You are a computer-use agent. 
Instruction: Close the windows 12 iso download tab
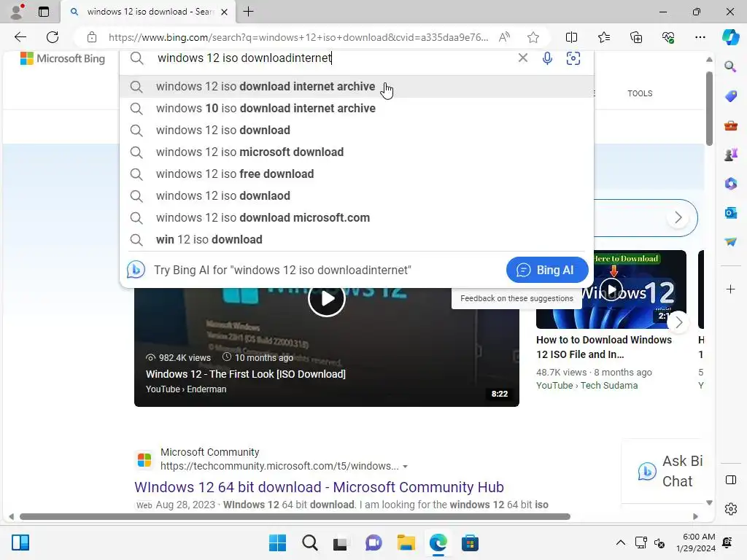pyautogui.click(x=225, y=12)
